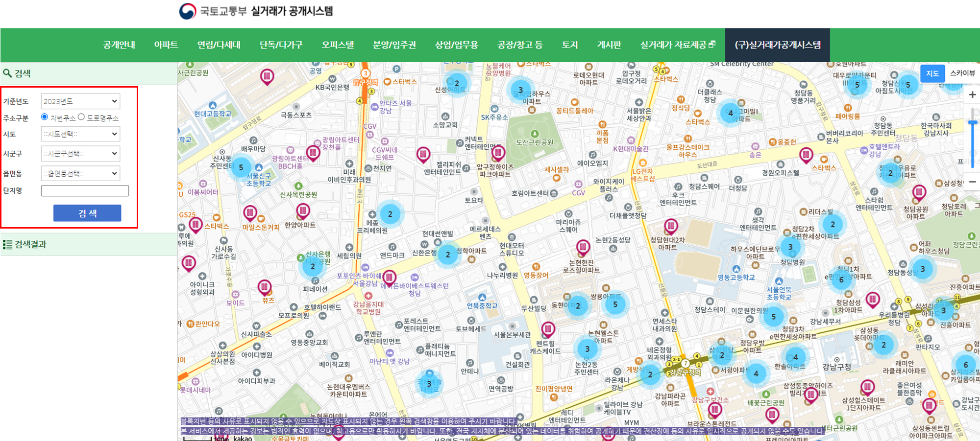Open the (구)실거래가공개시스템 link
Image resolution: width=980 pixels, height=441 pixels.
(778, 45)
